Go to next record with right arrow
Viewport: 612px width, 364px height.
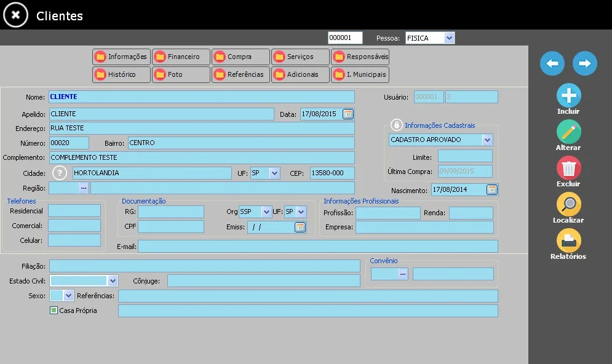click(585, 63)
